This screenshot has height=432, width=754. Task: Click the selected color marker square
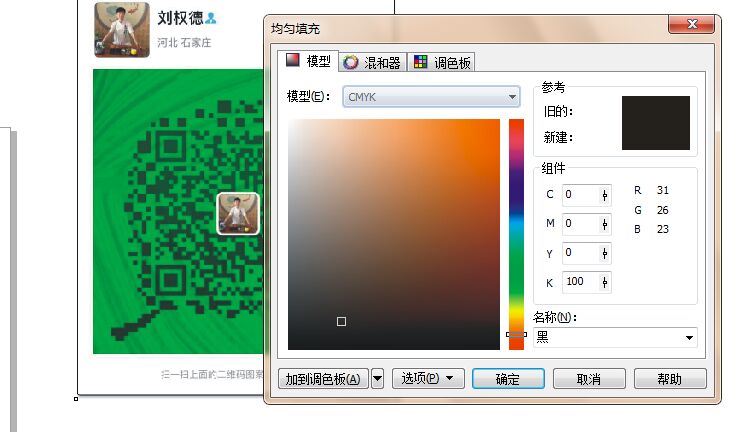click(341, 321)
